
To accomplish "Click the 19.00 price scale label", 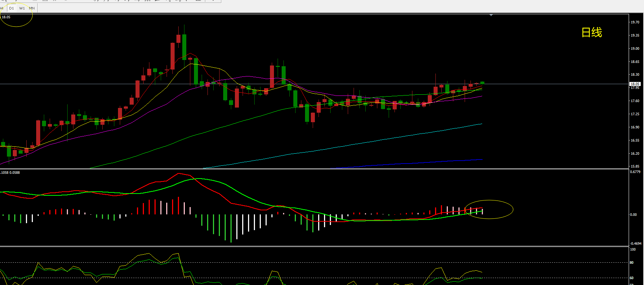I will pos(635,48).
